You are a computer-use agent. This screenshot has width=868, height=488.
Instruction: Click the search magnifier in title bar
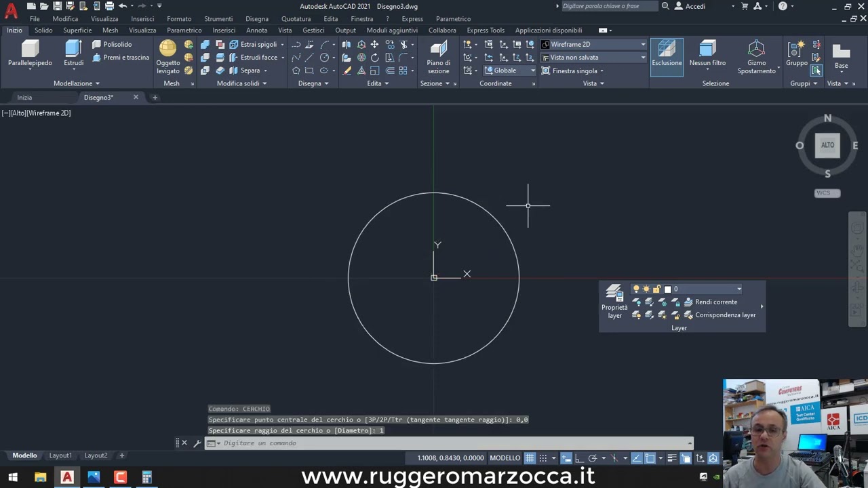[665, 6]
